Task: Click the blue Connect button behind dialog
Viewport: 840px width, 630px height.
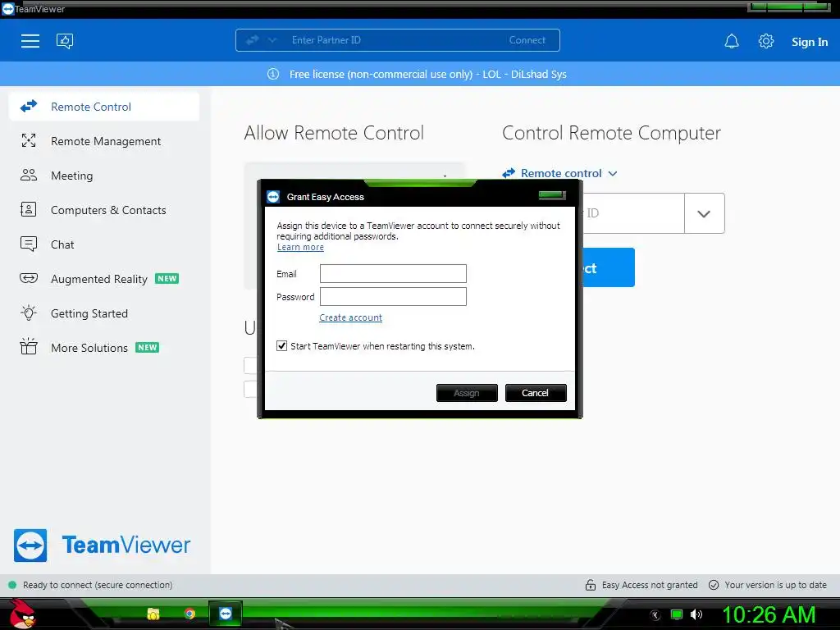Action: pos(609,267)
